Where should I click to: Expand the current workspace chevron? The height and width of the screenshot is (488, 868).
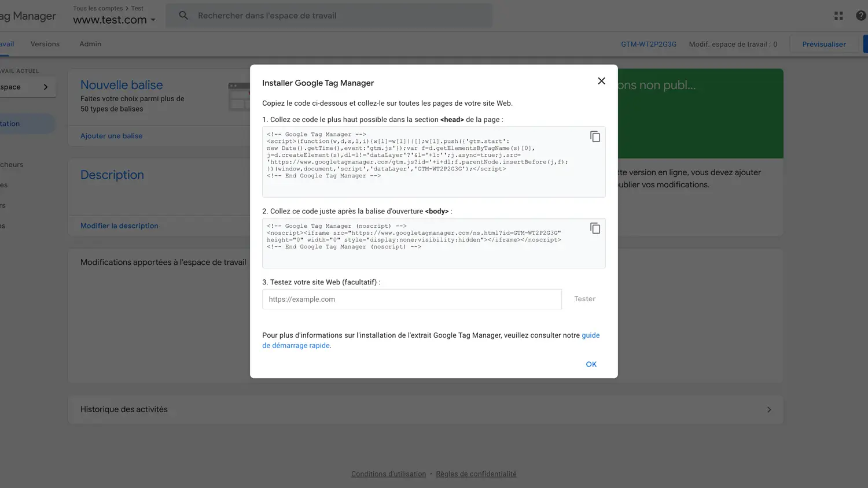[x=46, y=87]
